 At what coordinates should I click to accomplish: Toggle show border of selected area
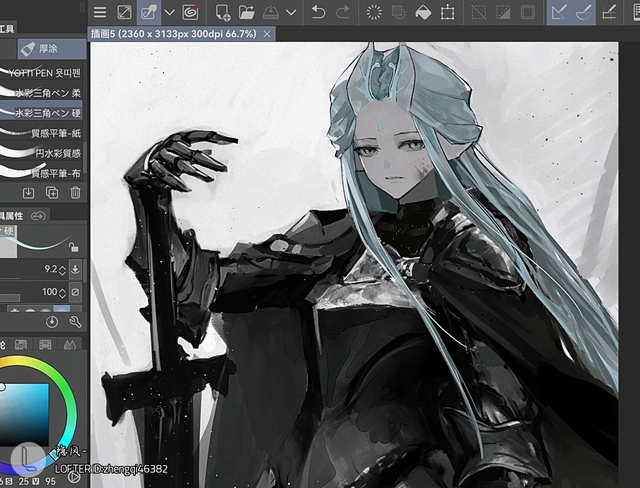528,13
